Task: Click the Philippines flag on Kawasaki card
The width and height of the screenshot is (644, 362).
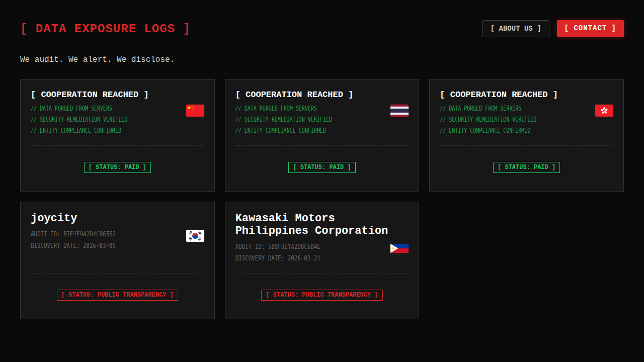Action: point(399,248)
